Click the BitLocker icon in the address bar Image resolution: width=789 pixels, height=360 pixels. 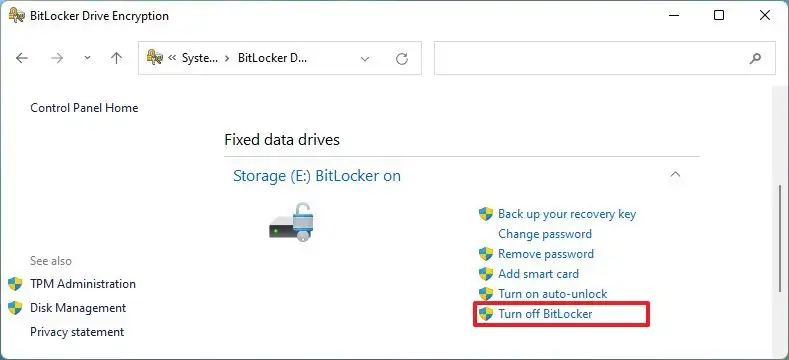(154, 57)
